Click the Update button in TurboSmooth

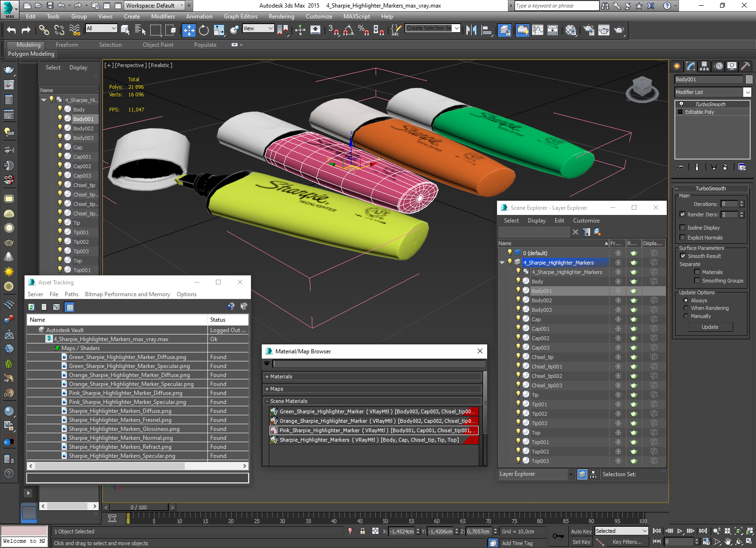710,327
